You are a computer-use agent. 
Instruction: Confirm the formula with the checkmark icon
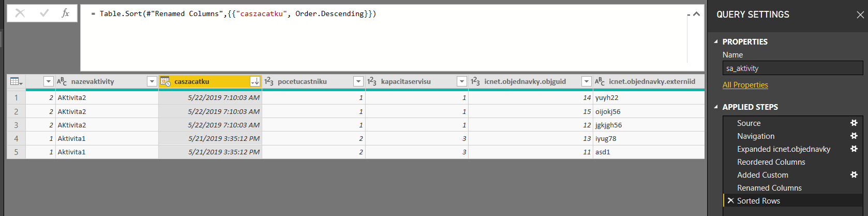coord(44,13)
